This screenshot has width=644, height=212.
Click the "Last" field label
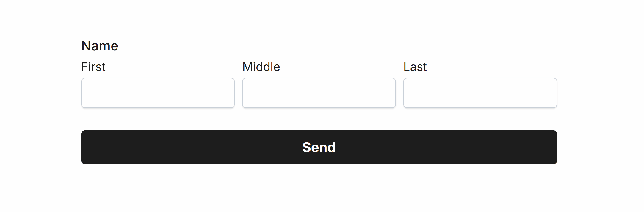415,67
